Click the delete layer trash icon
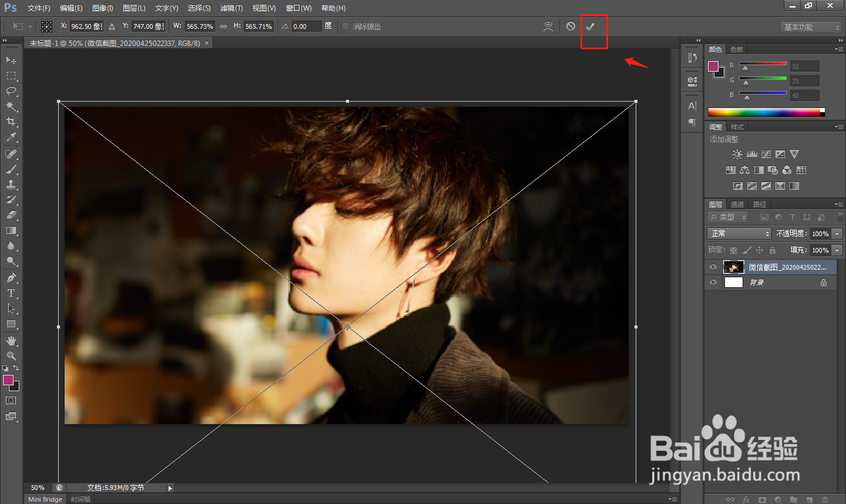 [x=825, y=499]
